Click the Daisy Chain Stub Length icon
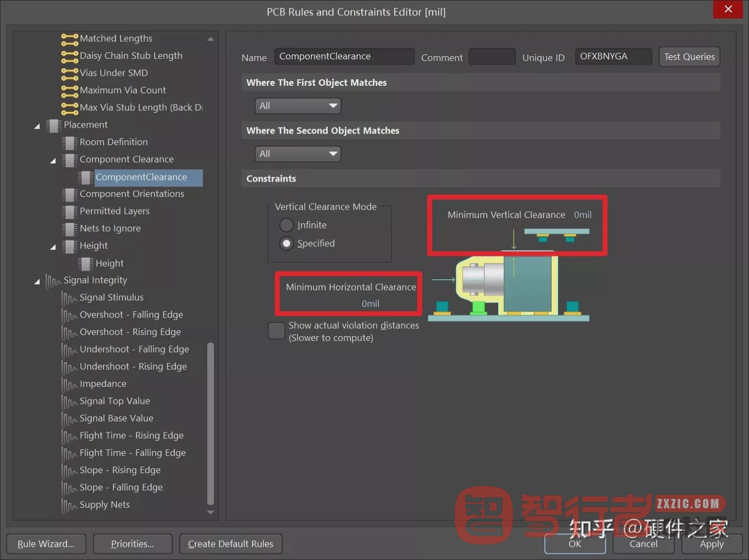 pyautogui.click(x=69, y=56)
